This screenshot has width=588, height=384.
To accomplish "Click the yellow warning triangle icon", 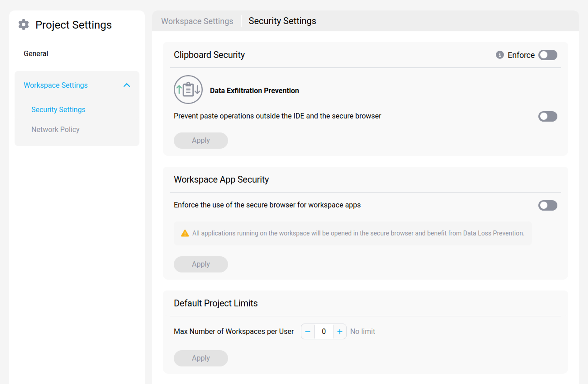I will (x=185, y=233).
